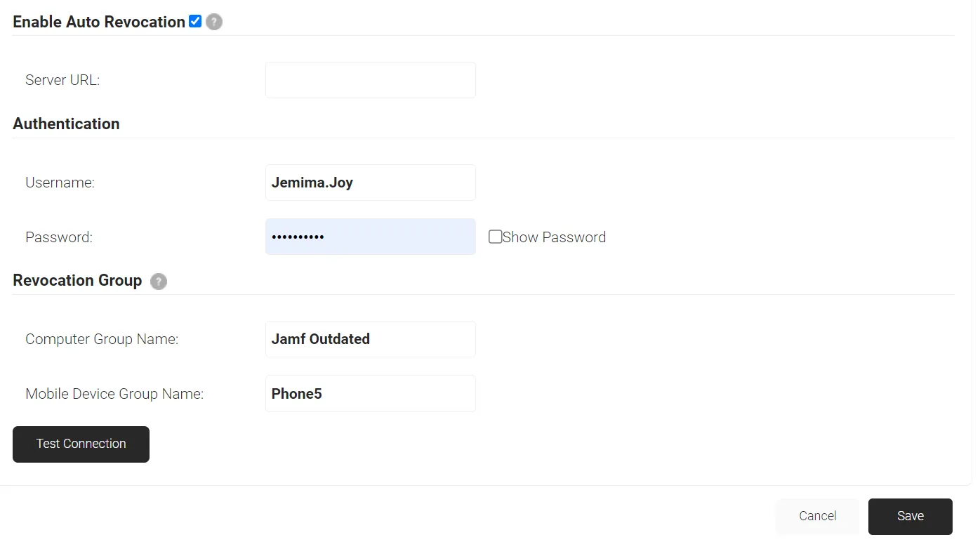Open the help icon beside Enable Auto Revocation
The height and width of the screenshot is (542, 980).
point(214,22)
